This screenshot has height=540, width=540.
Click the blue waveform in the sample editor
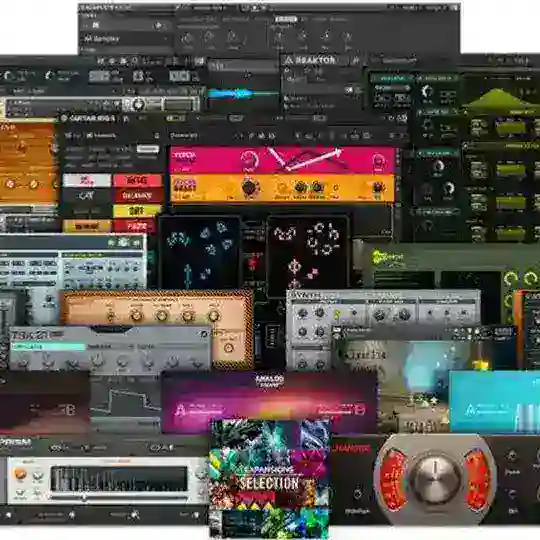tap(242, 93)
